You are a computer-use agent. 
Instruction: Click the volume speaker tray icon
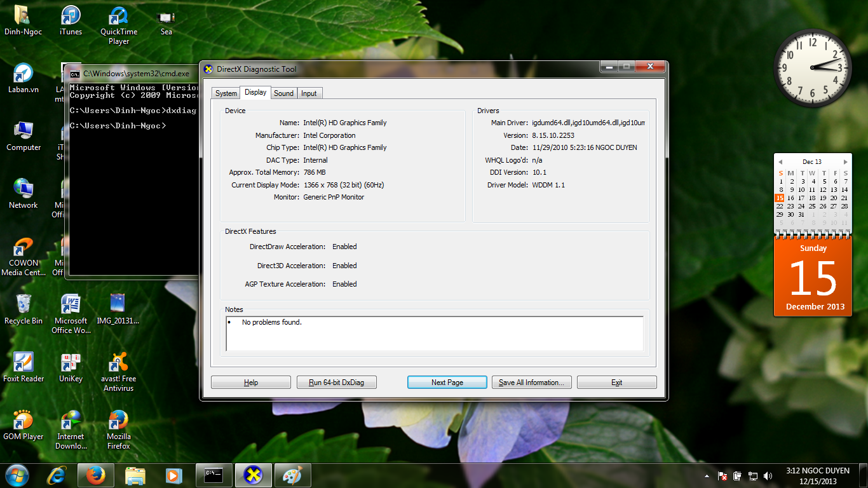(768, 476)
